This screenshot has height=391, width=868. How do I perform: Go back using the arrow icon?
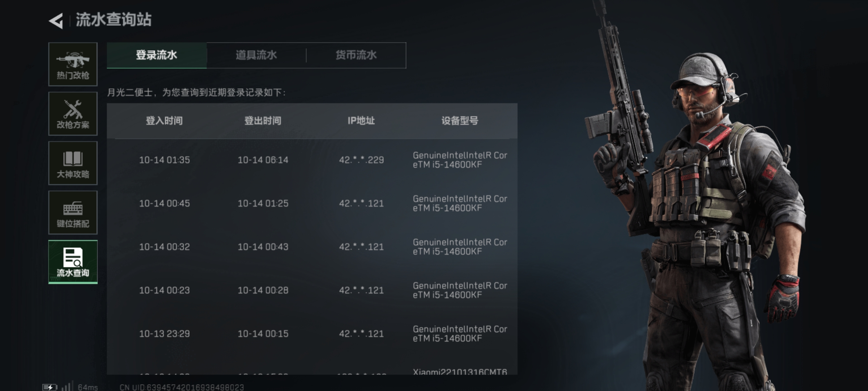56,21
